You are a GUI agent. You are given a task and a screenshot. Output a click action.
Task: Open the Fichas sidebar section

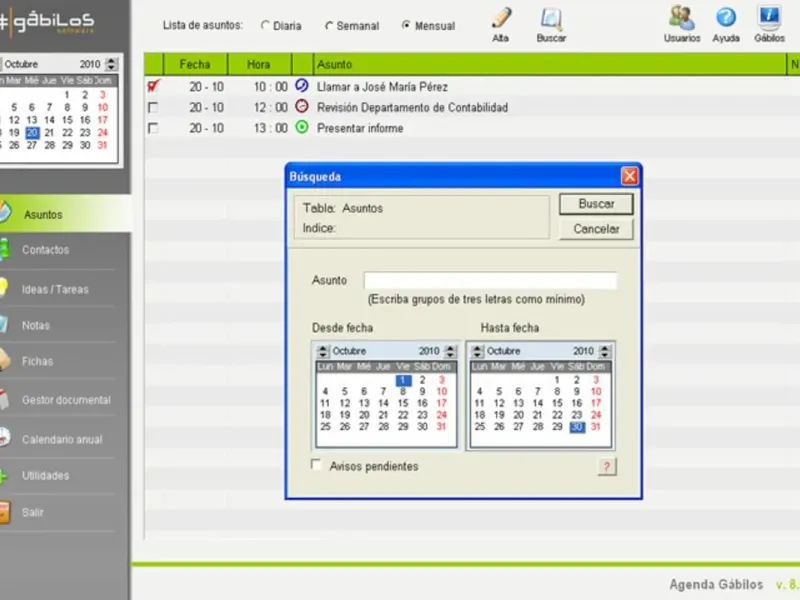click(37, 361)
